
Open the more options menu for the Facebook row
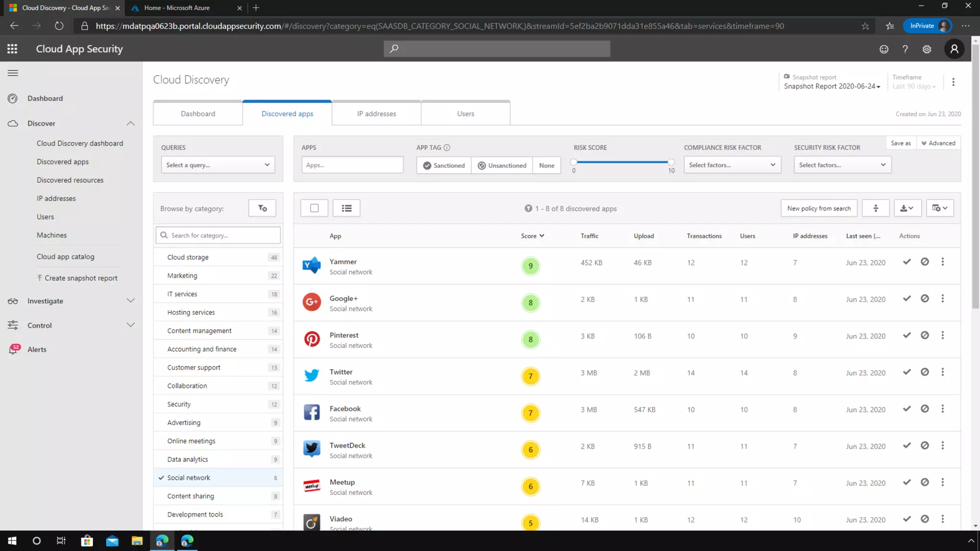click(943, 409)
